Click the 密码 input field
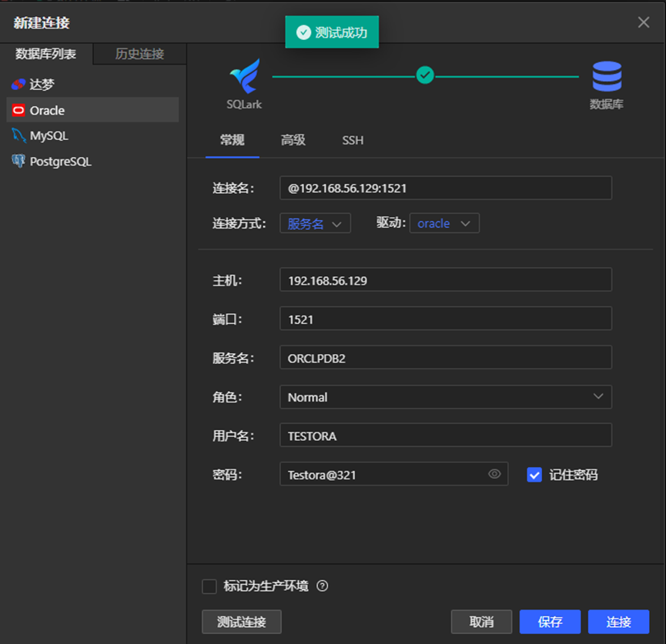The height and width of the screenshot is (644, 666). (x=393, y=474)
